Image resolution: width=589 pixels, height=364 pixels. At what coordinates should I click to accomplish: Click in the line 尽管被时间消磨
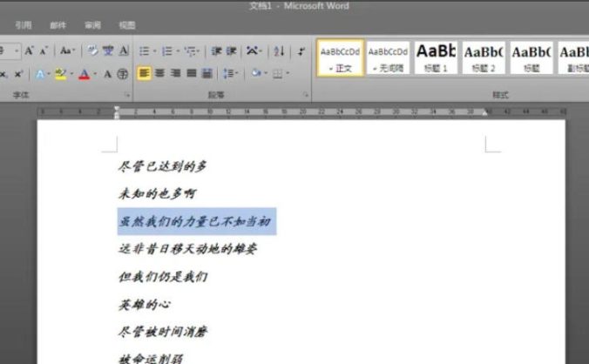(163, 332)
